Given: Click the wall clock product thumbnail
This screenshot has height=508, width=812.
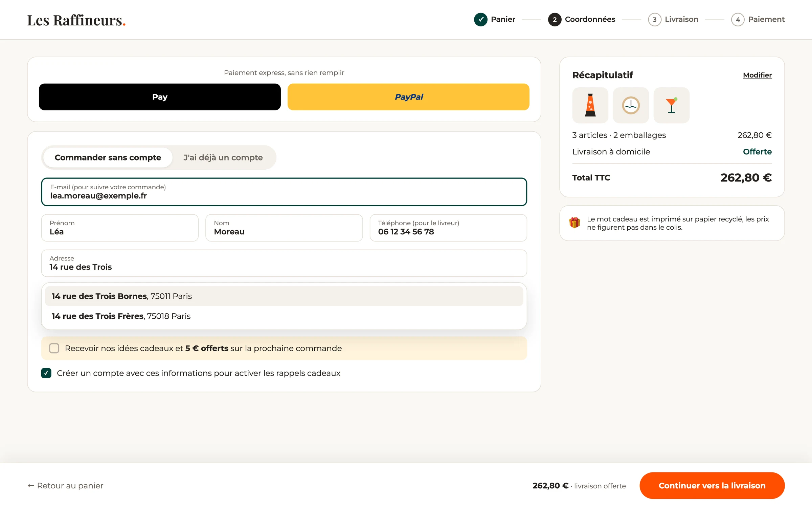Looking at the screenshot, I should coord(631,105).
